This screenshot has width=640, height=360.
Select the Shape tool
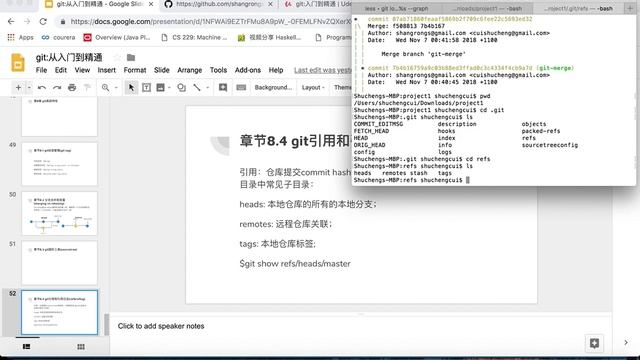pos(182,87)
